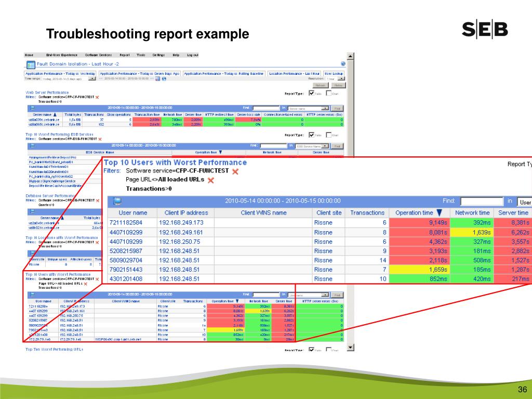
Task: Sort by Server name arrow in the Database Server table
Action: 62,218
